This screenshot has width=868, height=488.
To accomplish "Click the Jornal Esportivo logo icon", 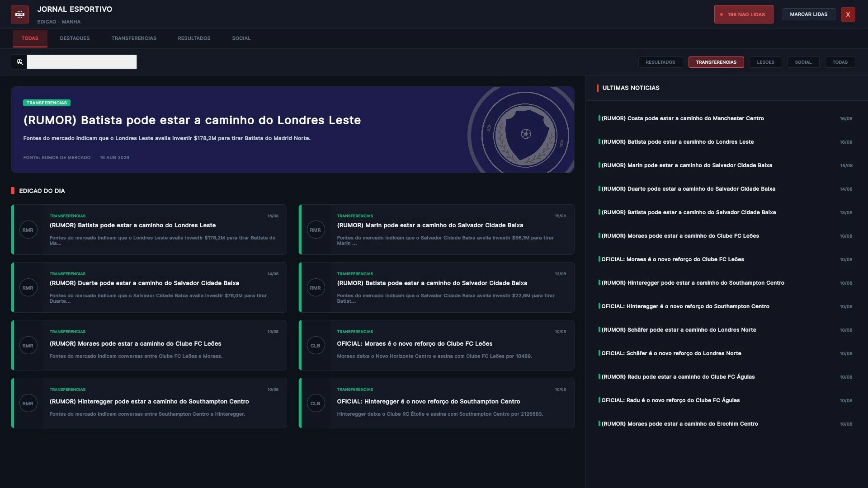I will pyautogui.click(x=20, y=14).
